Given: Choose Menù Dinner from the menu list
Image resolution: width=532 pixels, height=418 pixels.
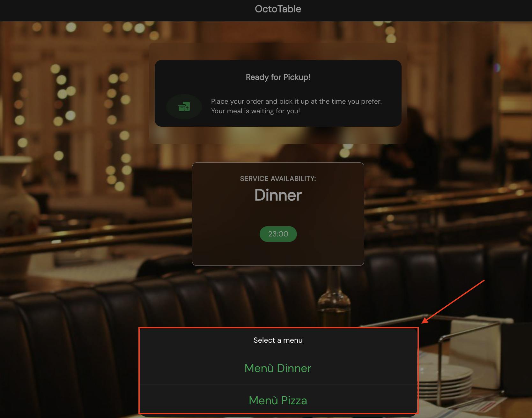Looking at the screenshot, I should (278, 368).
